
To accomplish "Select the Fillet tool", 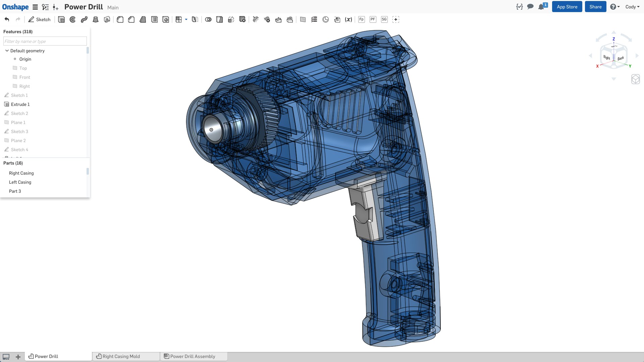I will pyautogui.click(x=120, y=19).
